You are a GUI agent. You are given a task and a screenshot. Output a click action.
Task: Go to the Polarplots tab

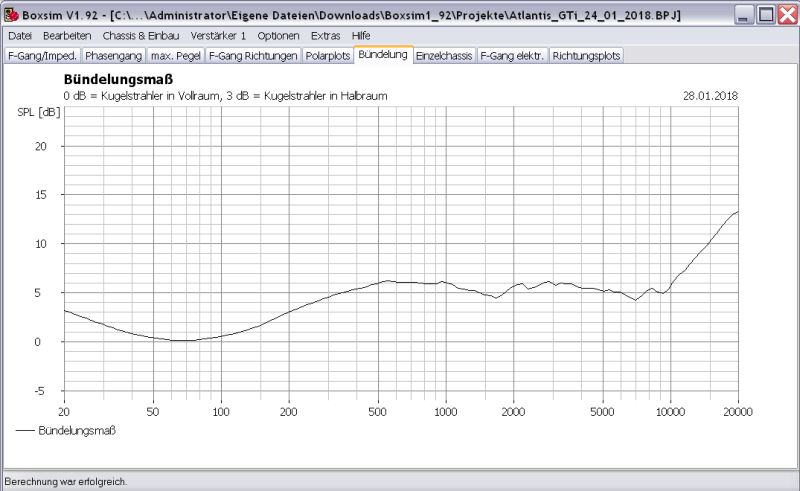click(x=328, y=56)
